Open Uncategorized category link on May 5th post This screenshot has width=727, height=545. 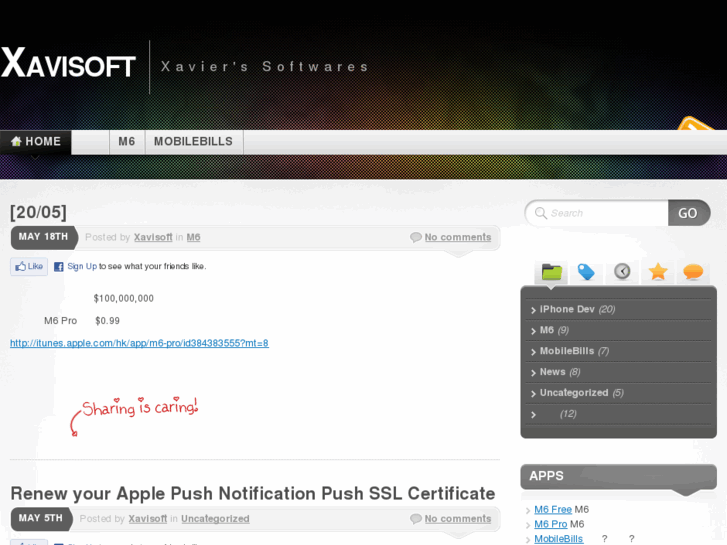click(x=215, y=519)
